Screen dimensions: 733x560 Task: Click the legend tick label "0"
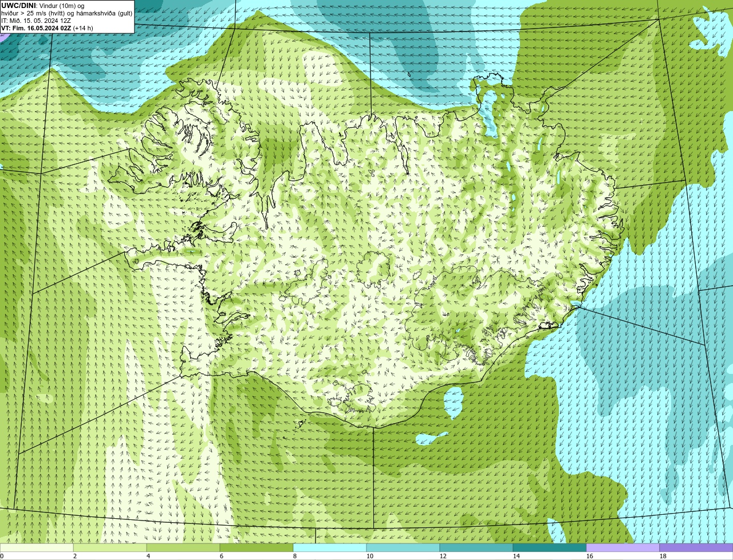pyautogui.click(x=2, y=556)
